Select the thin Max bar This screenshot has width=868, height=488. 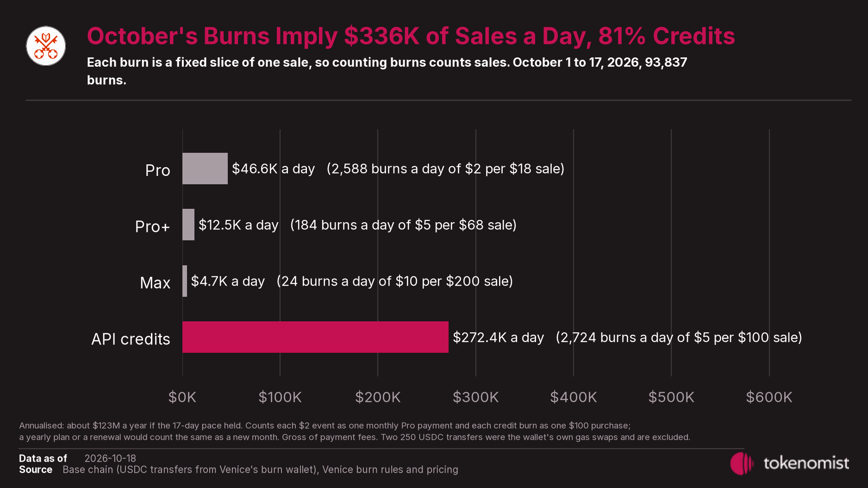tap(185, 281)
